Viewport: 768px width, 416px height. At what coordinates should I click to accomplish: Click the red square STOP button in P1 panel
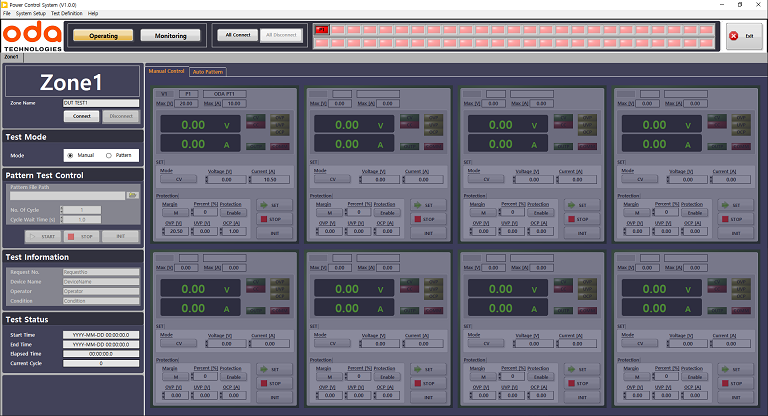tap(274, 219)
